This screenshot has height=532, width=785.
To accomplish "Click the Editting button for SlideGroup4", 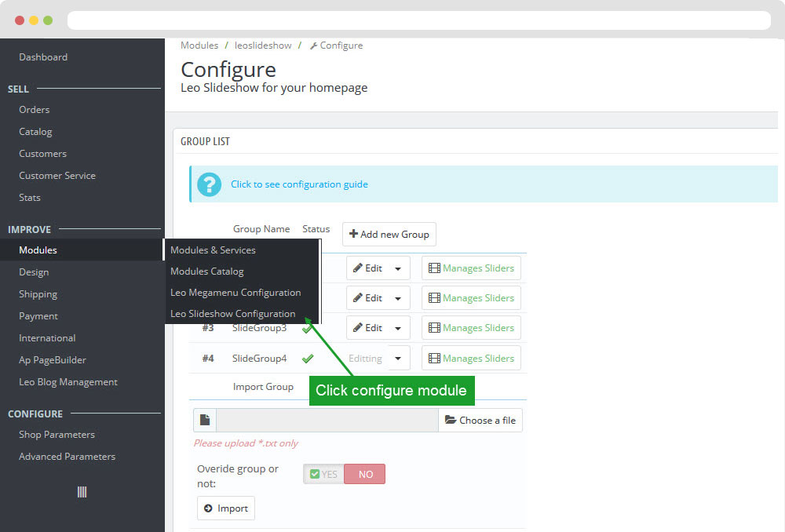I will [366, 359].
